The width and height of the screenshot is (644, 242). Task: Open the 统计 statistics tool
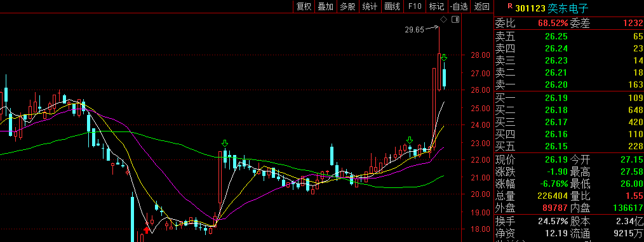370,6
